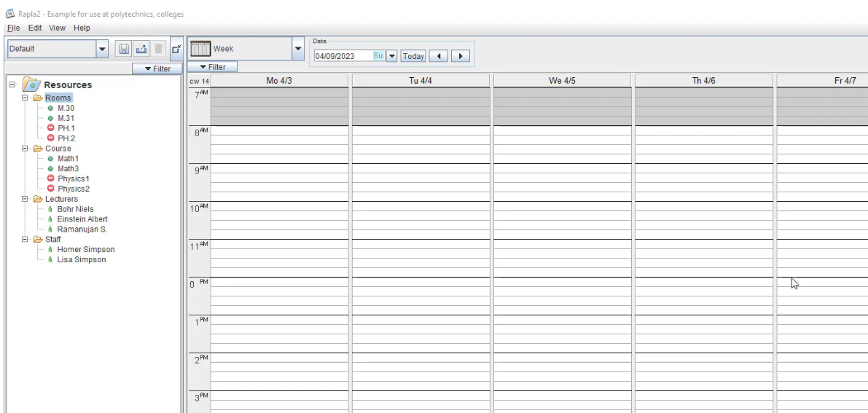This screenshot has height=413, width=868.
Task: Click the red blocked icon of PH.1
Action: point(50,128)
